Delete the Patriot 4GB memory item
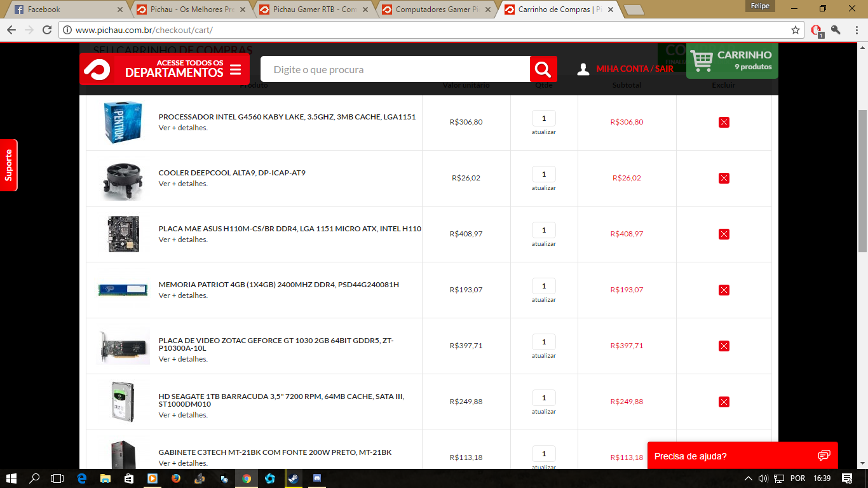Viewport: 868px width, 488px height. (x=724, y=290)
